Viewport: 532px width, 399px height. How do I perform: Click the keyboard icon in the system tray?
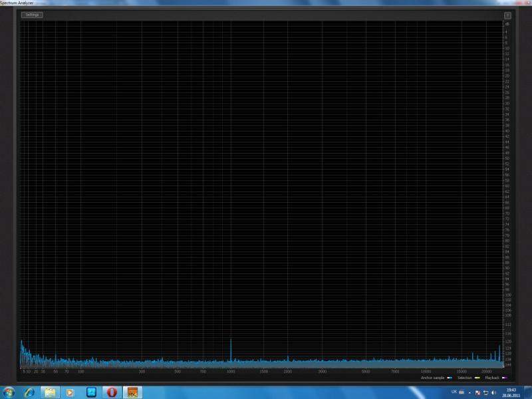(x=462, y=392)
